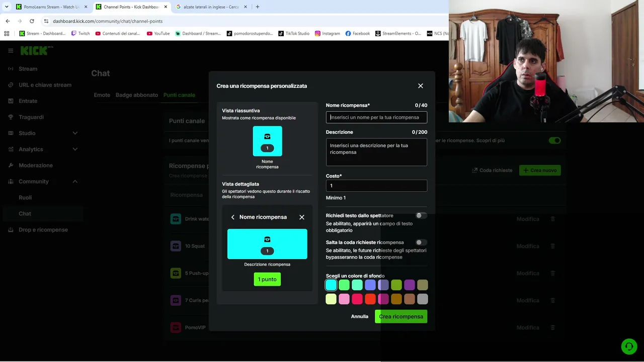Open the hamburger sidebar menu

[x=11, y=51]
